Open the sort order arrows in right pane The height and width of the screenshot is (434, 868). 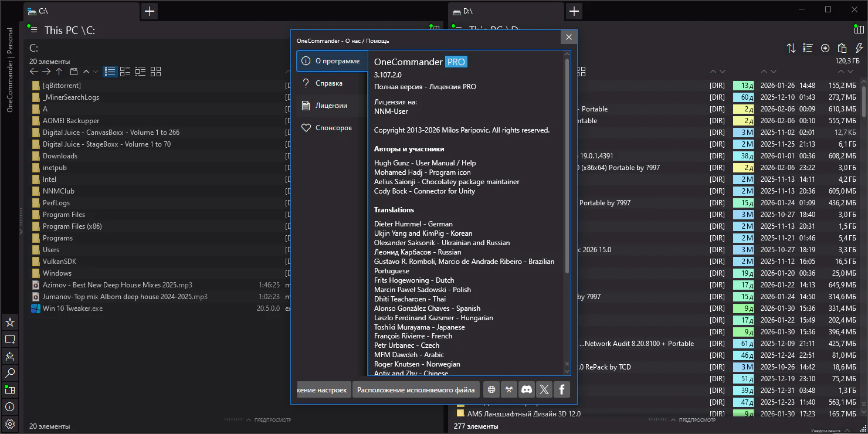pyautogui.click(x=791, y=48)
